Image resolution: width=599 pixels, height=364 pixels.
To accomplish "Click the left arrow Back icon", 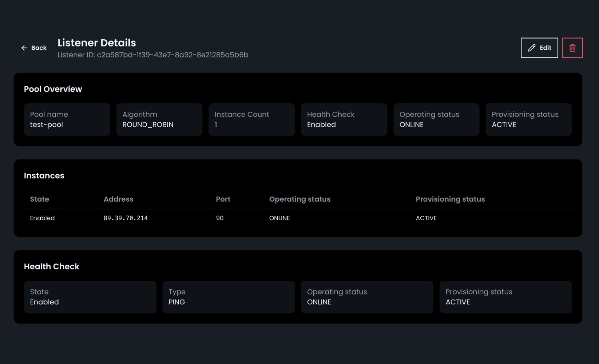I will (24, 48).
